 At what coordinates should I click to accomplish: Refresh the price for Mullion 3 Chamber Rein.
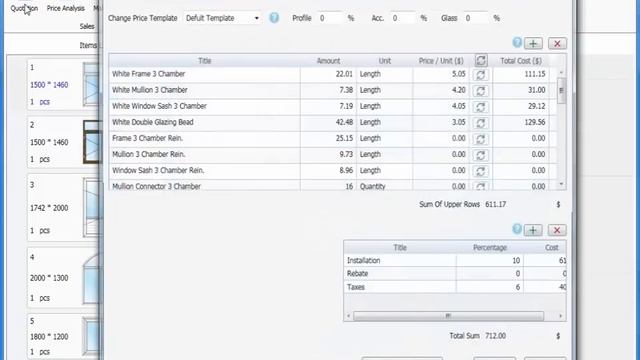click(481, 155)
